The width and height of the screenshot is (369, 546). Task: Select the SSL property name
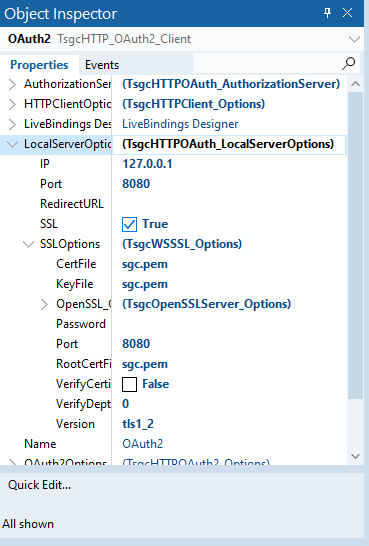(x=49, y=224)
